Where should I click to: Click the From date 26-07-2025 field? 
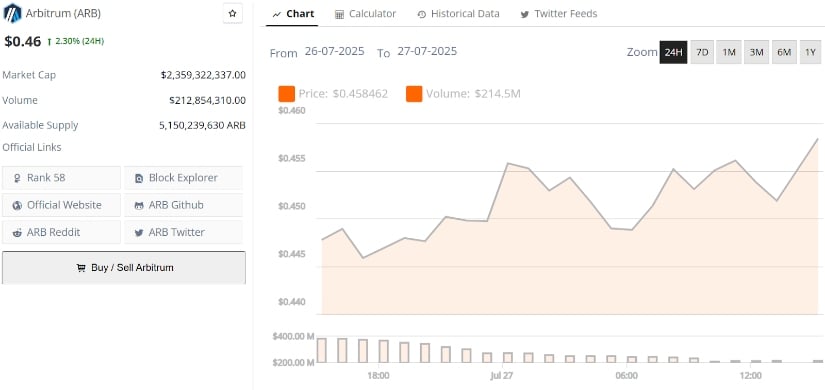tap(335, 52)
